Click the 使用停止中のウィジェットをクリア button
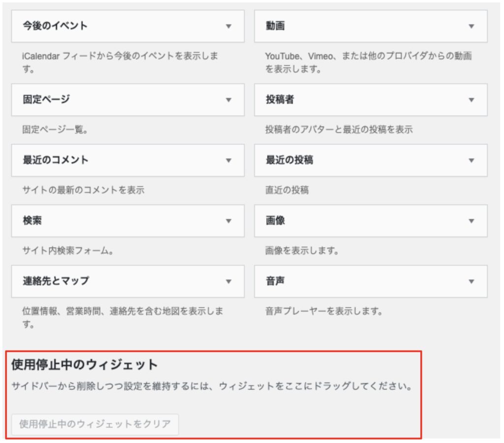Image resolution: width=504 pixels, height=443 pixels. pos(95,424)
